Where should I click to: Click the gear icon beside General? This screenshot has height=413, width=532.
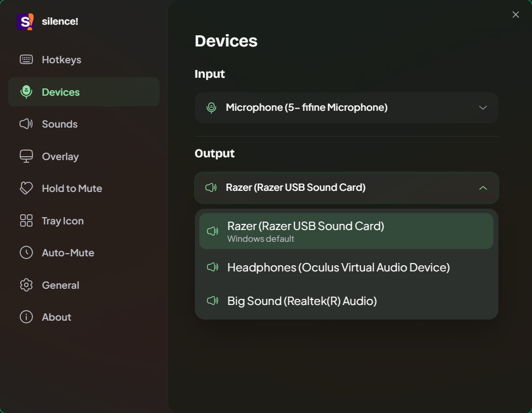click(26, 285)
